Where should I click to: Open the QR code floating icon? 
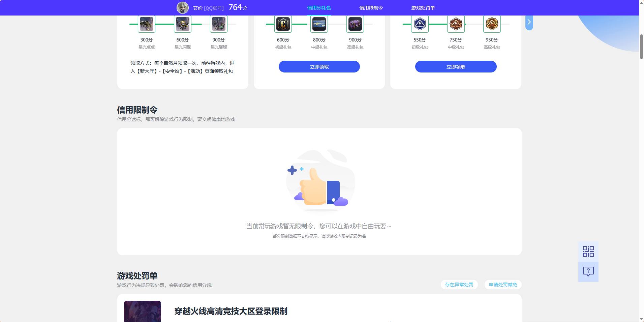[x=588, y=252]
